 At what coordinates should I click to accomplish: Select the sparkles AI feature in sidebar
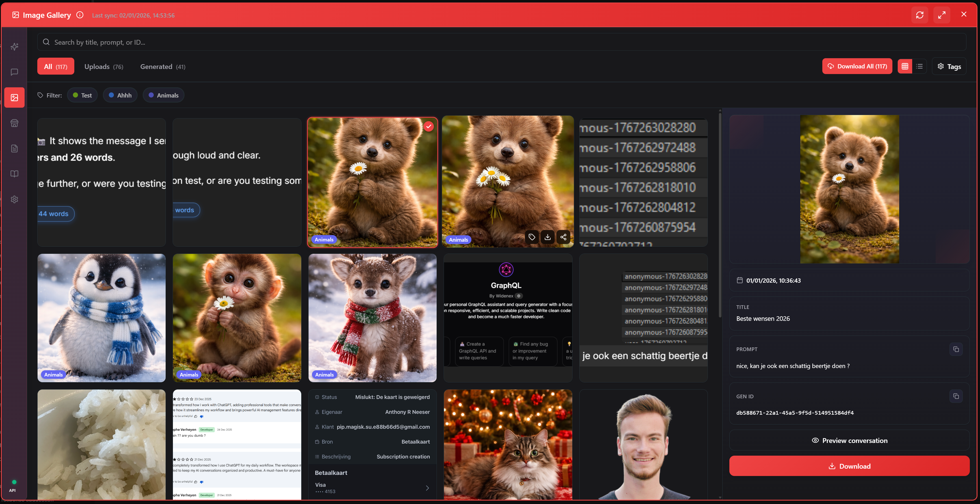(14, 46)
